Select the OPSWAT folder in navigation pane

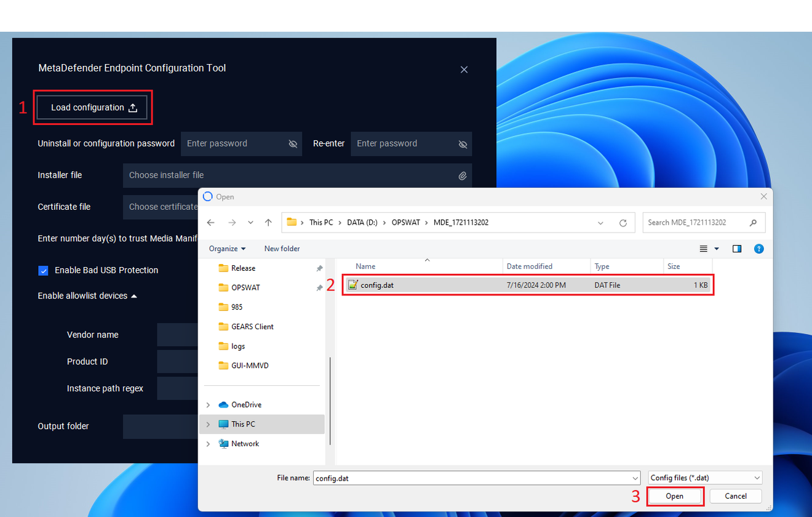(245, 287)
